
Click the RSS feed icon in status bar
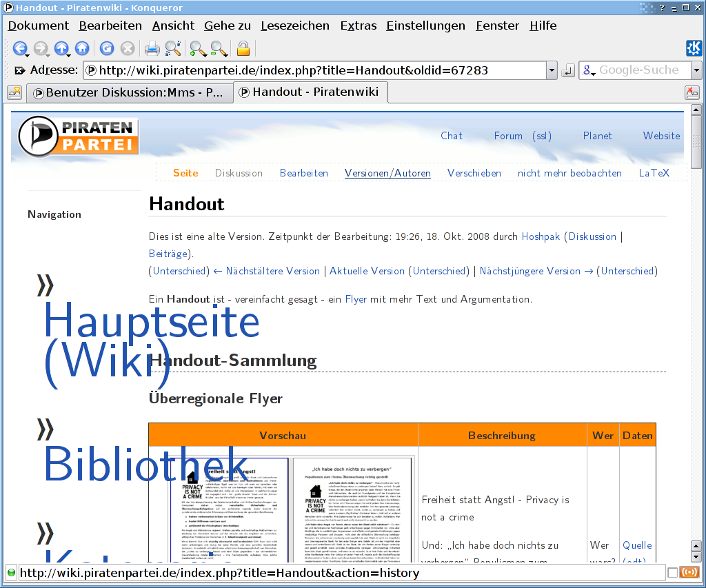click(x=689, y=573)
